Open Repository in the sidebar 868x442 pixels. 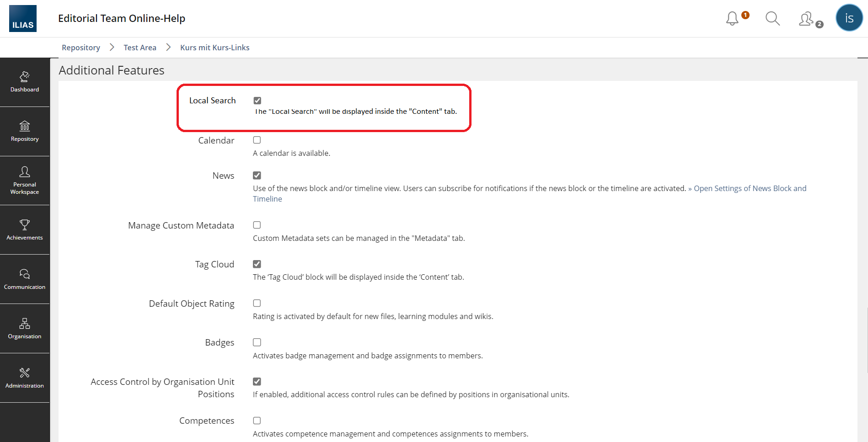click(25, 131)
